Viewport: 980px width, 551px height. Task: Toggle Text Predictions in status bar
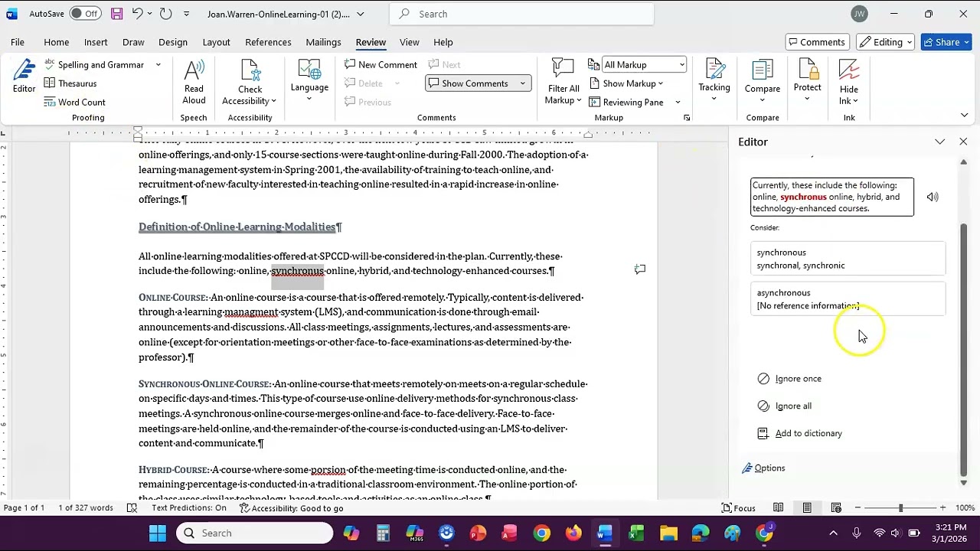click(x=189, y=508)
